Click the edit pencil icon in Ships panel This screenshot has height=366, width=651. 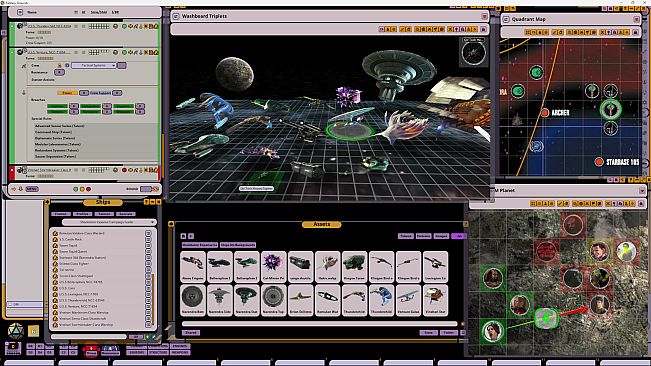153,337
